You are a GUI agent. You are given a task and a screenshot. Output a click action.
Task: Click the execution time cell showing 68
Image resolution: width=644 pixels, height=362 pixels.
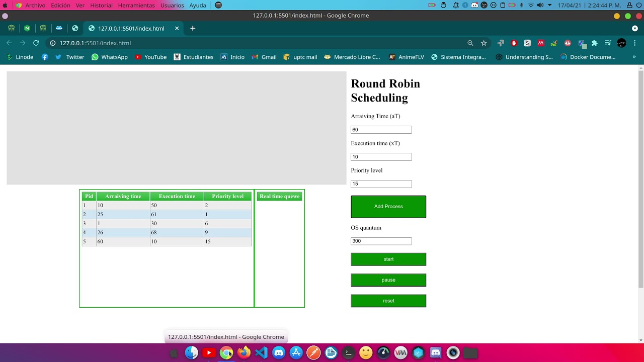[177, 233]
